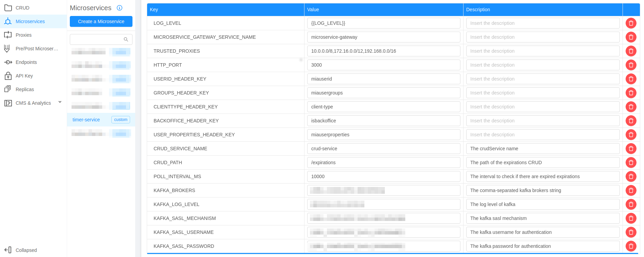Edit the miausergroups value field
644x257 pixels.
(384, 93)
